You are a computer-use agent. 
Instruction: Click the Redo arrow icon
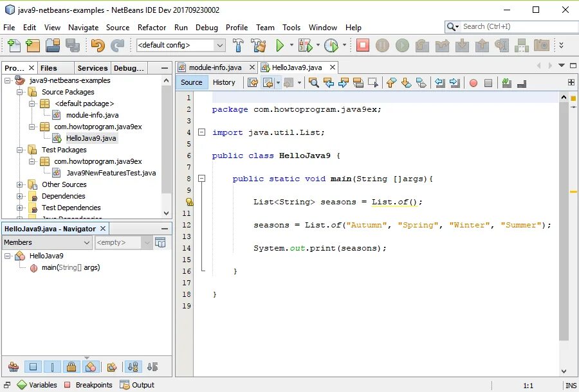pos(118,46)
